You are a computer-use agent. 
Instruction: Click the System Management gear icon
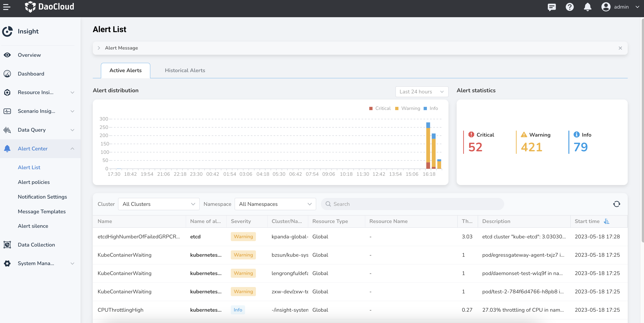7,263
